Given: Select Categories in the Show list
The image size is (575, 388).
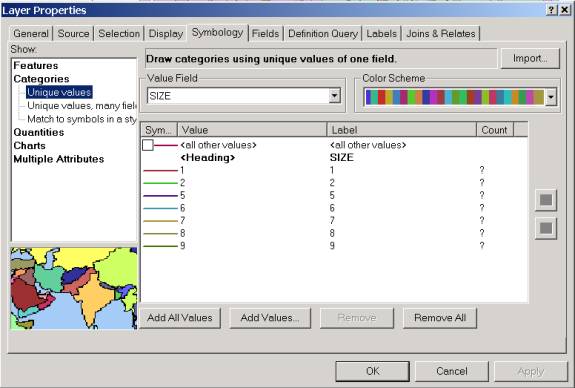Looking at the screenshot, I should click(41, 79).
